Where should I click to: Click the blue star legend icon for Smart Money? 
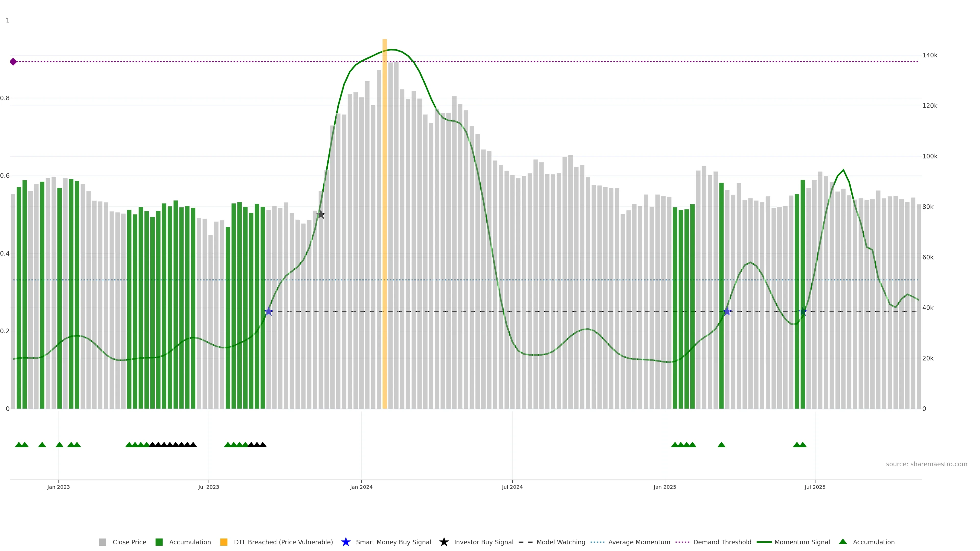346,542
